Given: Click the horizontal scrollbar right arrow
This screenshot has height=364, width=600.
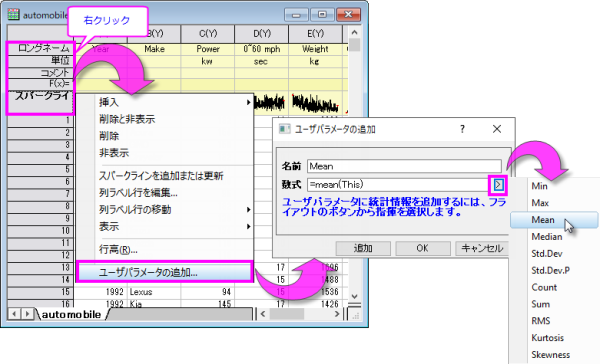Looking at the screenshot, I should pos(337,314).
